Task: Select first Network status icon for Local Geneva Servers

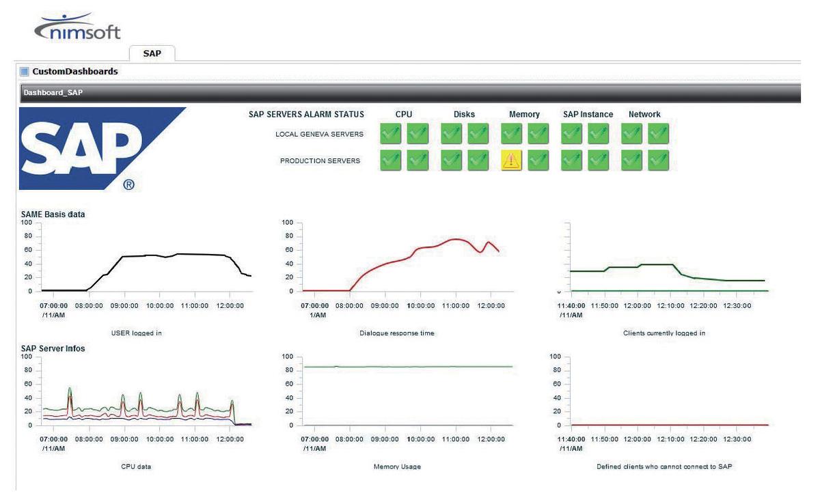Action: 632,134
